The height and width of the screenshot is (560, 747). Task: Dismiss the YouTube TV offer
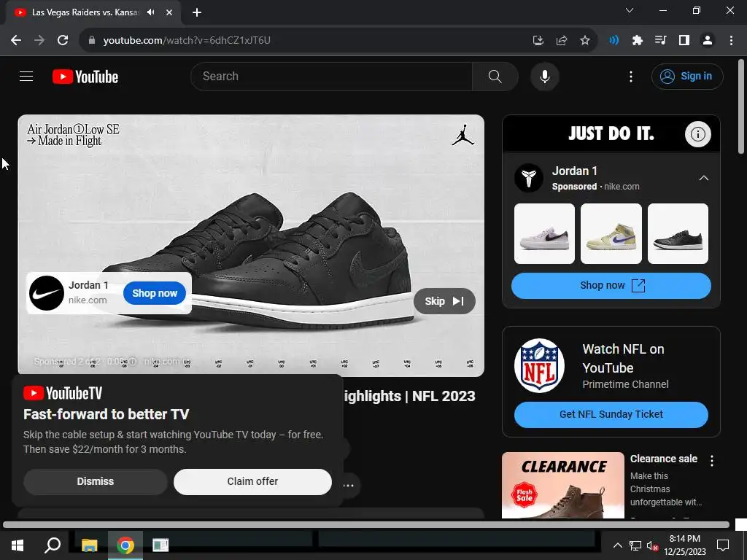[x=96, y=481]
